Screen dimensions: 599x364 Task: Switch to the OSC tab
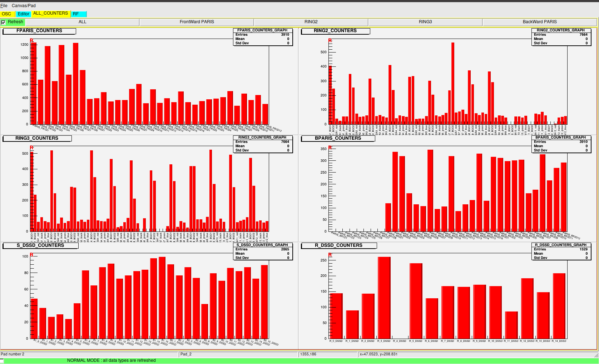click(x=7, y=14)
